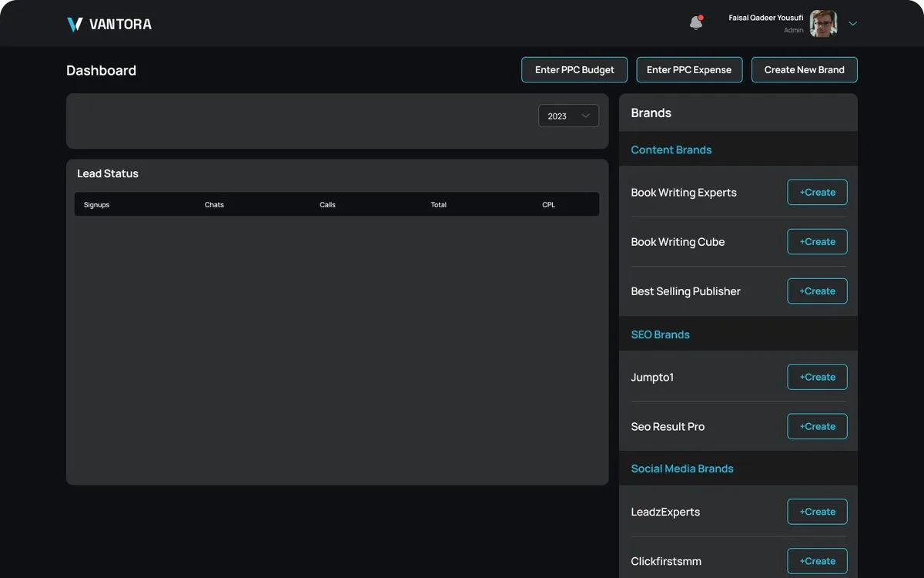
Task: Create for LeadzExperts brand
Action: click(817, 512)
